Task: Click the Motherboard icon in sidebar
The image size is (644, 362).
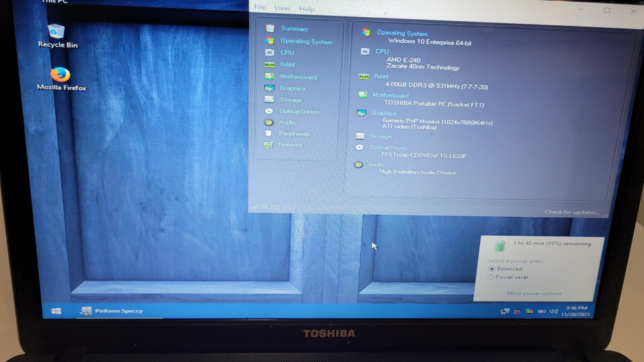Action: click(269, 76)
